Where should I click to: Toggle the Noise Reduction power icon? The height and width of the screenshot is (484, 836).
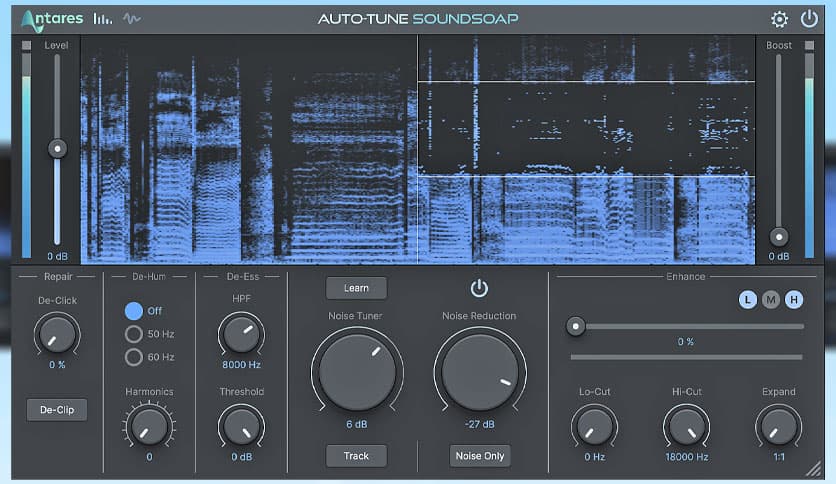point(479,288)
